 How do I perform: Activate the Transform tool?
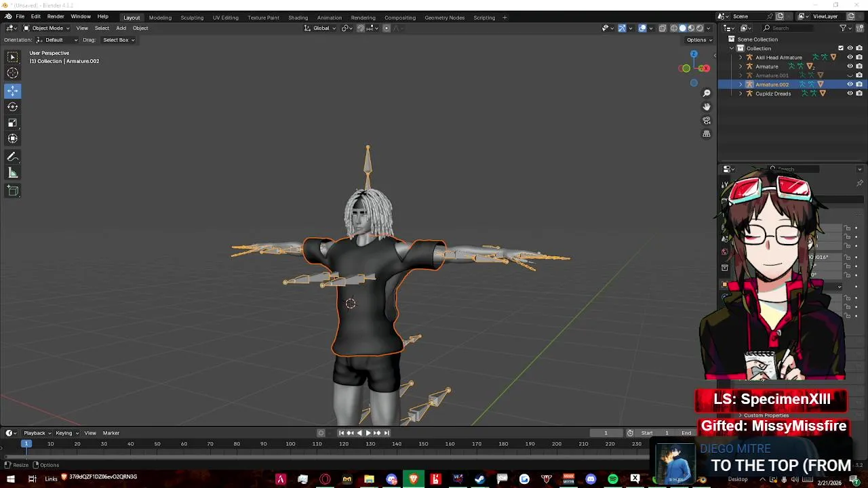point(13,139)
